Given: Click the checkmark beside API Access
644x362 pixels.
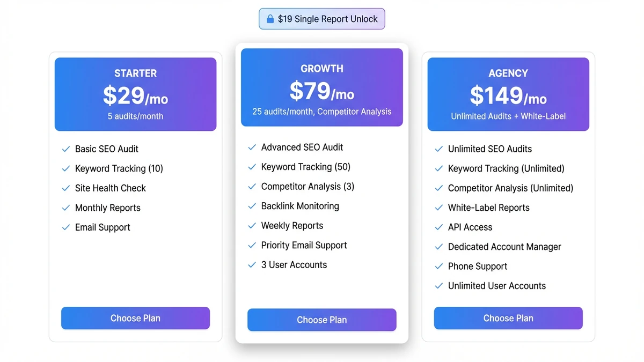Looking at the screenshot, I should click(x=438, y=227).
